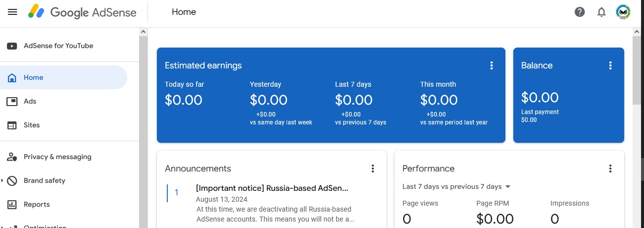The height and width of the screenshot is (228, 644).
Task: Open the Help question mark icon
Action: (x=580, y=12)
